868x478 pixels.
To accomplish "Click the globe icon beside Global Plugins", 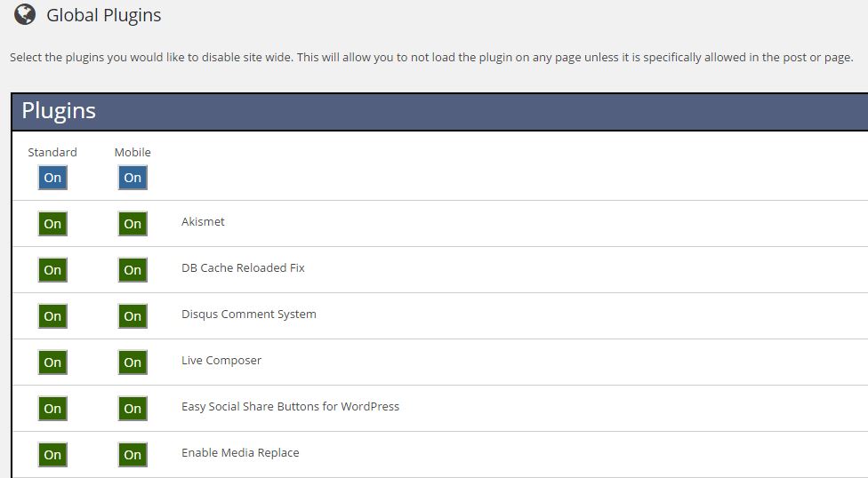I will pos(25,14).
